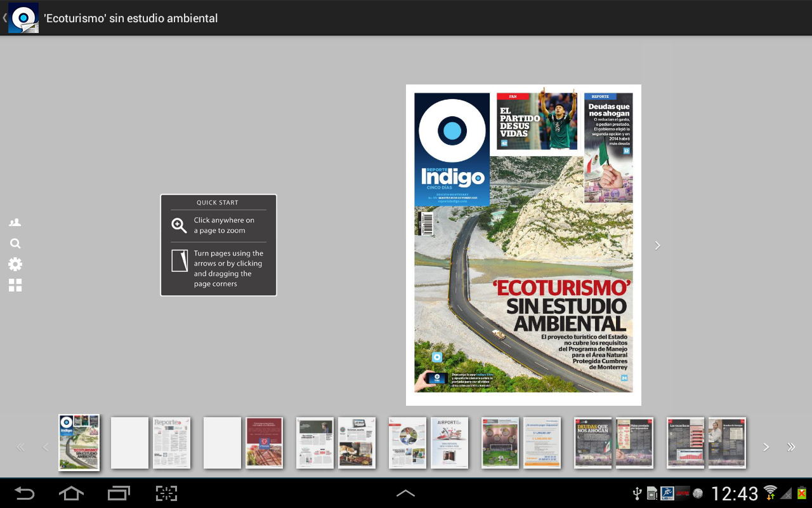Select the blank thumbnail beside the red page
Image resolution: width=812 pixels, height=508 pixels.
pyautogui.click(x=223, y=443)
